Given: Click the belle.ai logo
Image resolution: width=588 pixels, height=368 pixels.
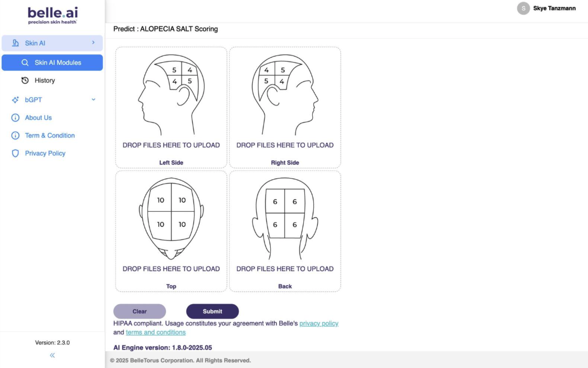Looking at the screenshot, I should pyautogui.click(x=52, y=15).
